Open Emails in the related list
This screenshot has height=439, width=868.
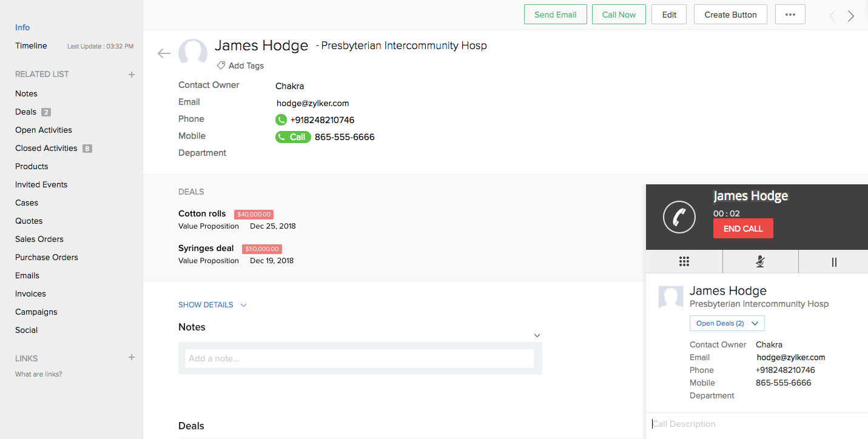(x=27, y=275)
